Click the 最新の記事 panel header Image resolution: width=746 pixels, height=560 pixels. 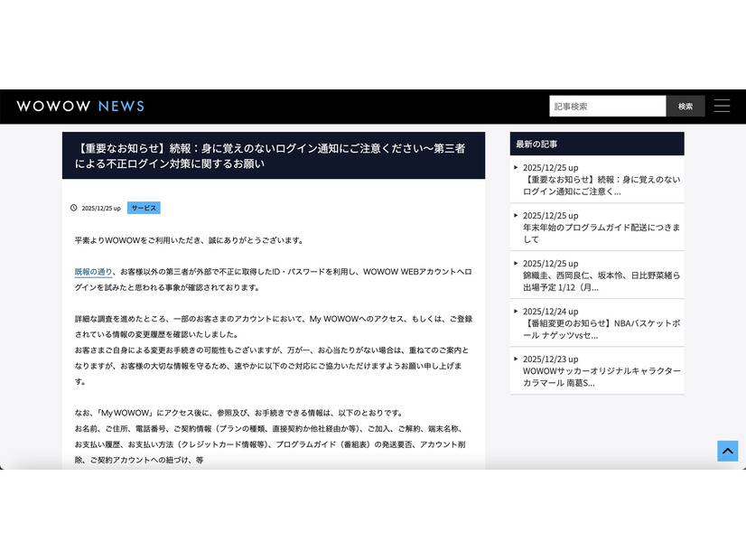click(x=597, y=144)
